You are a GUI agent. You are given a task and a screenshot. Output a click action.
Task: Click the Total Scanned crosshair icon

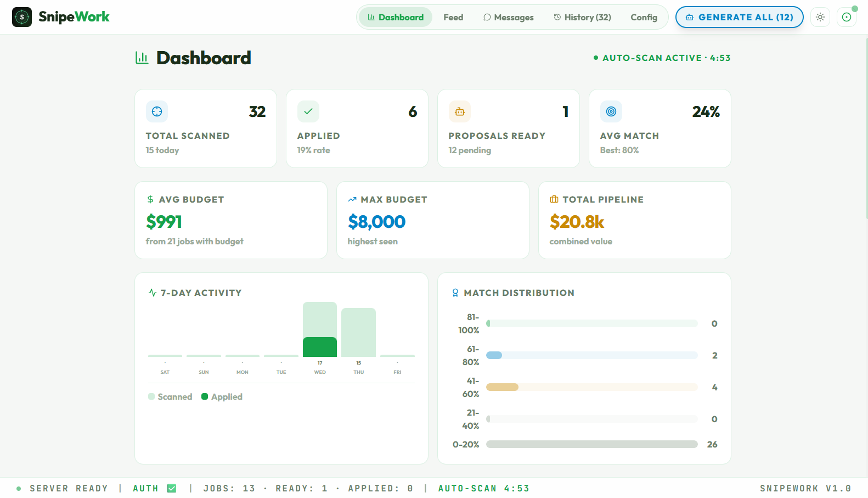coord(157,111)
